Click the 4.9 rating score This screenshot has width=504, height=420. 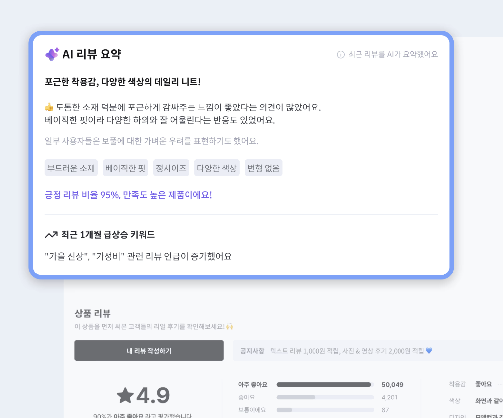coord(153,396)
